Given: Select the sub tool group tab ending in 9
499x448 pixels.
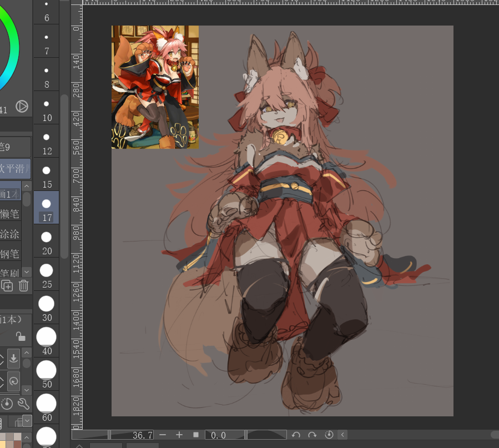Looking at the screenshot, I should pyautogui.click(x=16, y=147).
